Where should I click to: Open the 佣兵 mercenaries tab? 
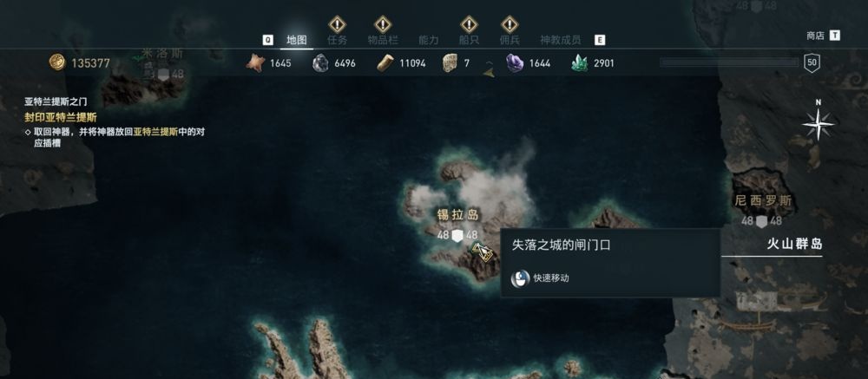[x=510, y=40]
